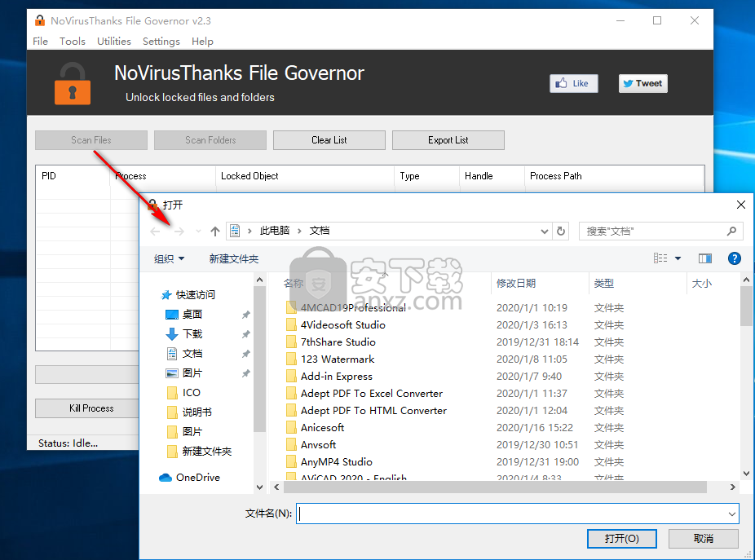Click the Clear List button
The height and width of the screenshot is (560, 755).
(329, 140)
